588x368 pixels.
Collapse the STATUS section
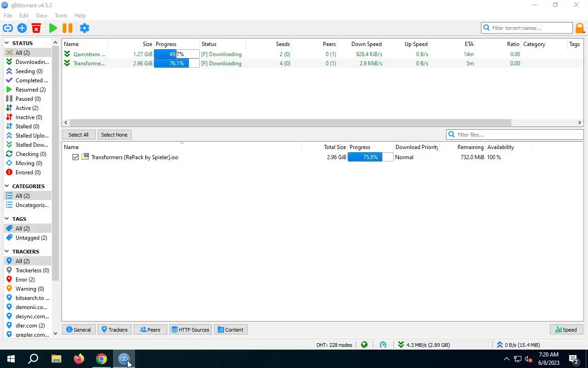click(7, 43)
